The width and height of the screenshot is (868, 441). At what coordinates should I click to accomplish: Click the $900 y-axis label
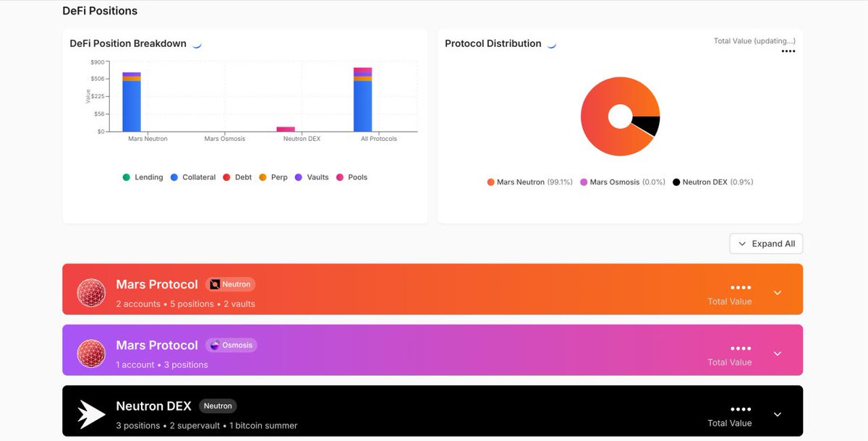97,62
